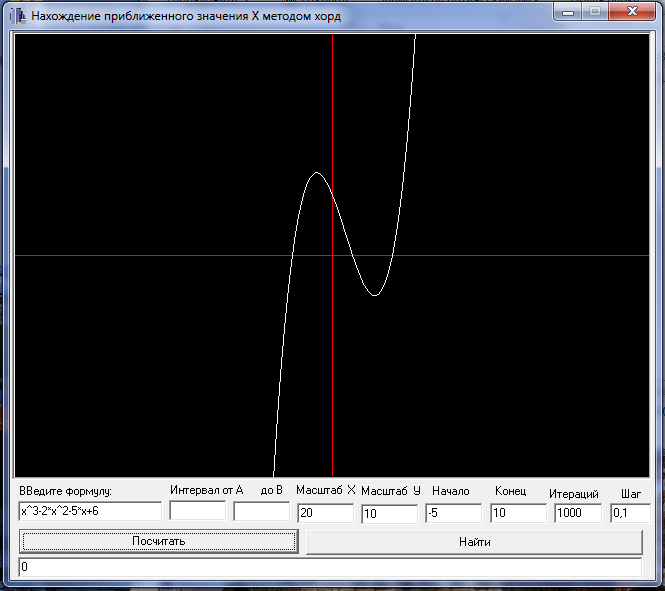Screen dimensions: 665x591
Task: Click the Шаг field showing 0,1
Action: tap(631, 513)
